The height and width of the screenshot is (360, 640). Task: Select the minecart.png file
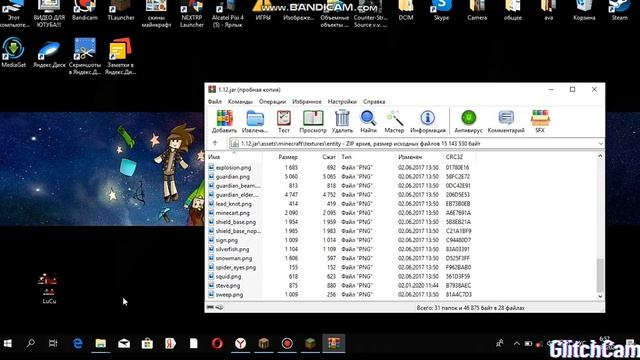(x=229, y=213)
